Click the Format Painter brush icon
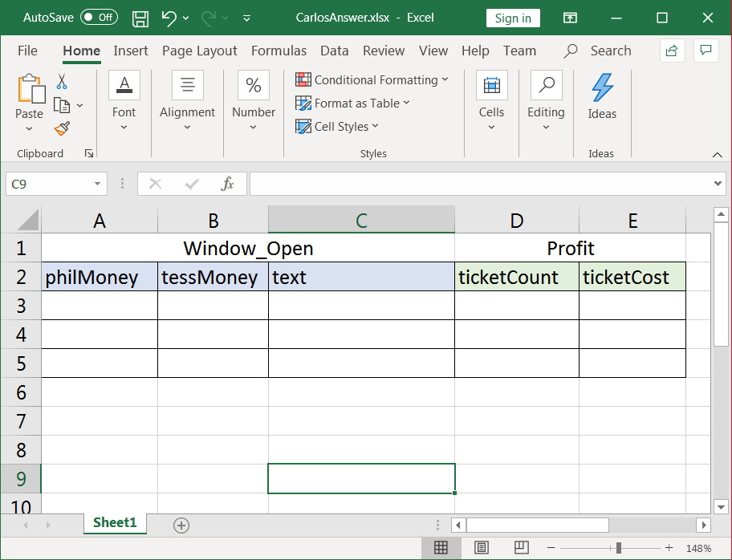Screen dimensions: 732x560 62,128
